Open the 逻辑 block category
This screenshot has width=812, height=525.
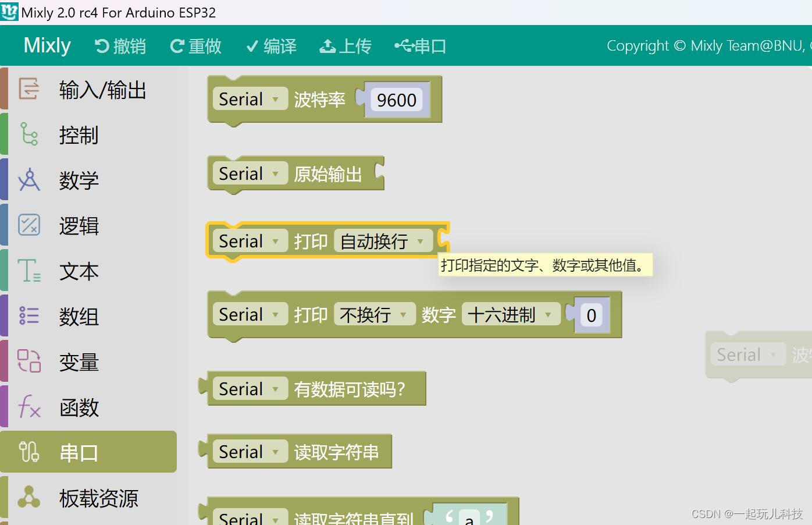(x=88, y=225)
